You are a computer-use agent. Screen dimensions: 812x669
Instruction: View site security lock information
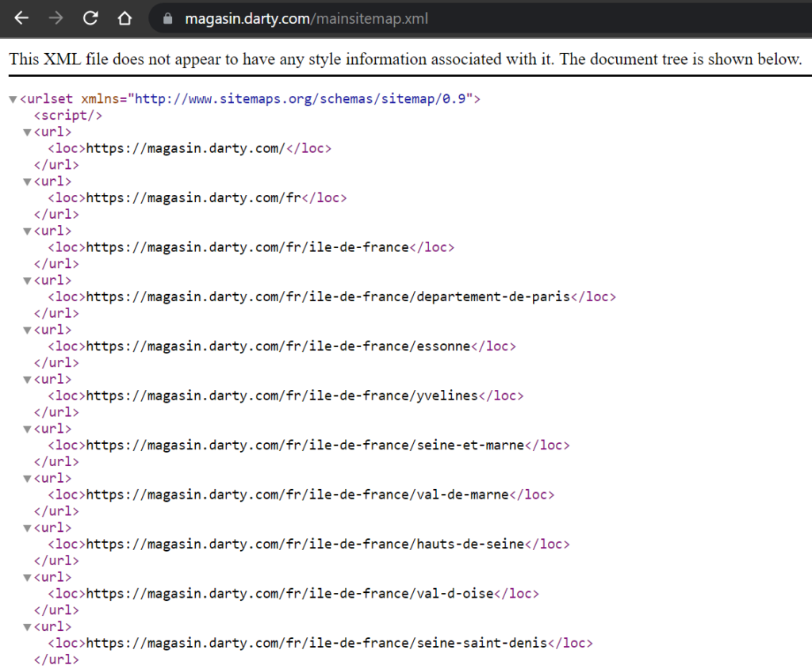[167, 19]
